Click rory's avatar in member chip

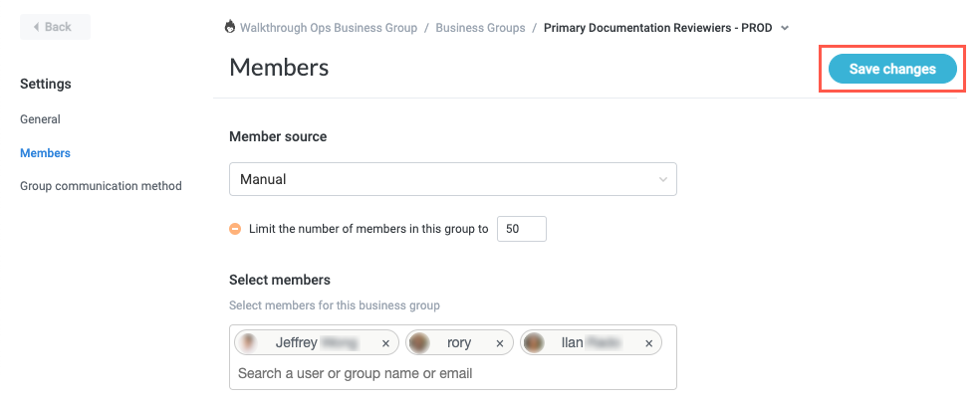click(x=419, y=342)
